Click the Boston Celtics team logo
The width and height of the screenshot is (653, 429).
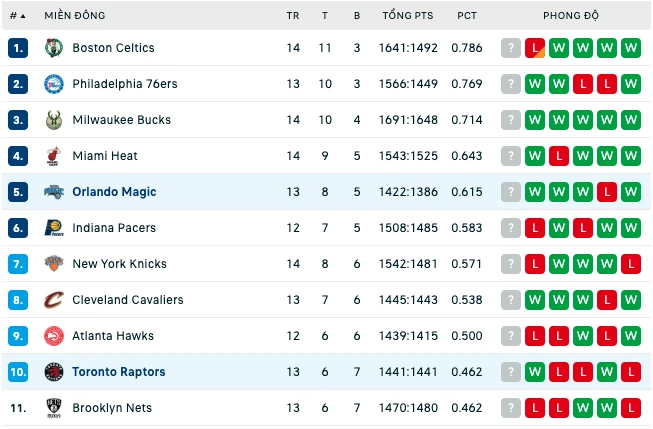(x=54, y=48)
